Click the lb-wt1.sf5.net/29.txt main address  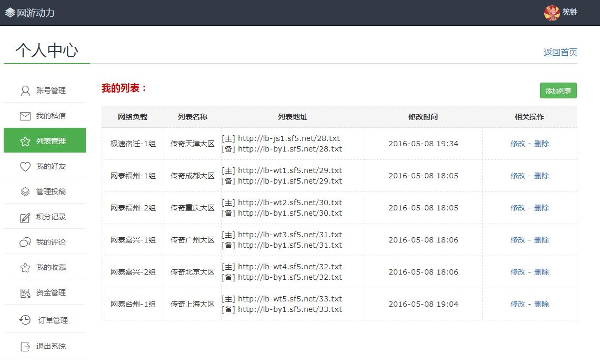coord(290,170)
